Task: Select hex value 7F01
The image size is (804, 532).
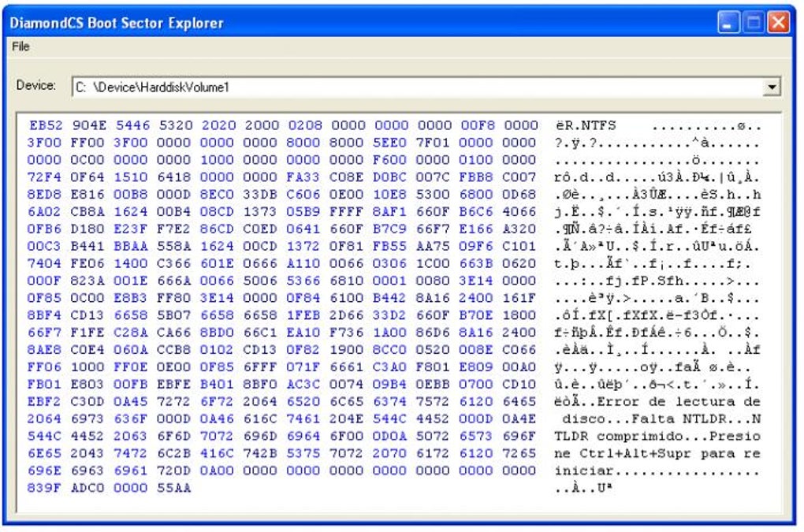Action: pyautogui.click(x=434, y=143)
